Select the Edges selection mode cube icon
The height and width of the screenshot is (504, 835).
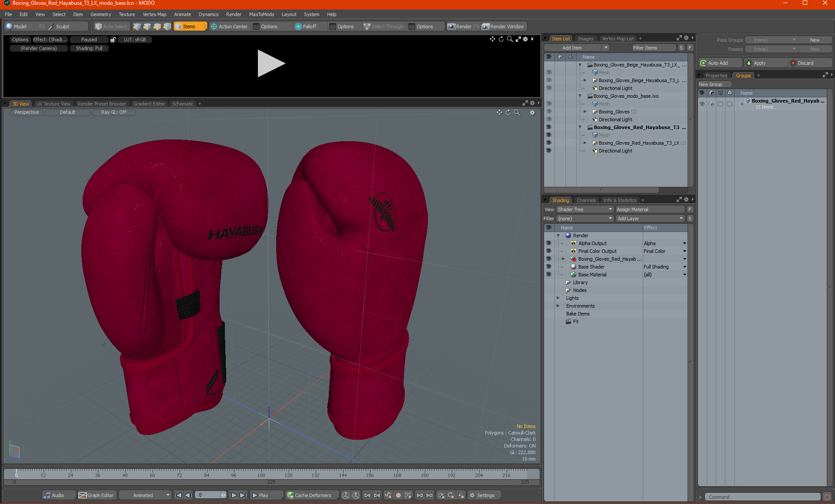point(147,27)
